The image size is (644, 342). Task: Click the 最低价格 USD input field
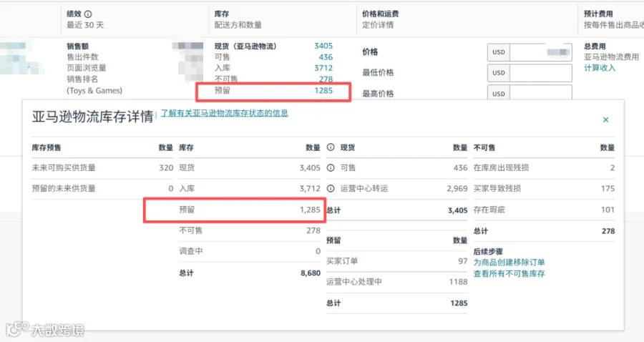click(x=540, y=73)
